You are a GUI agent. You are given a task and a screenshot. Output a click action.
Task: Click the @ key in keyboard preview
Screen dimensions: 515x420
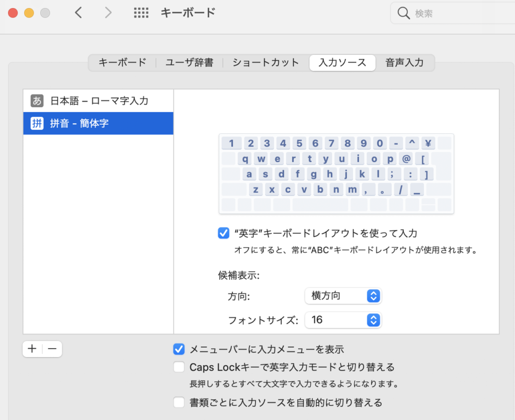point(406,158)
